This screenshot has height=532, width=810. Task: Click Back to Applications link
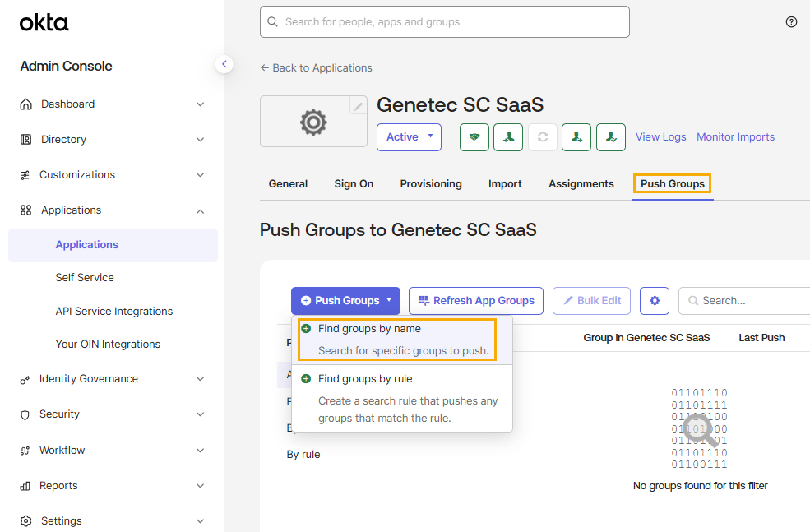[x=316, y=67]
